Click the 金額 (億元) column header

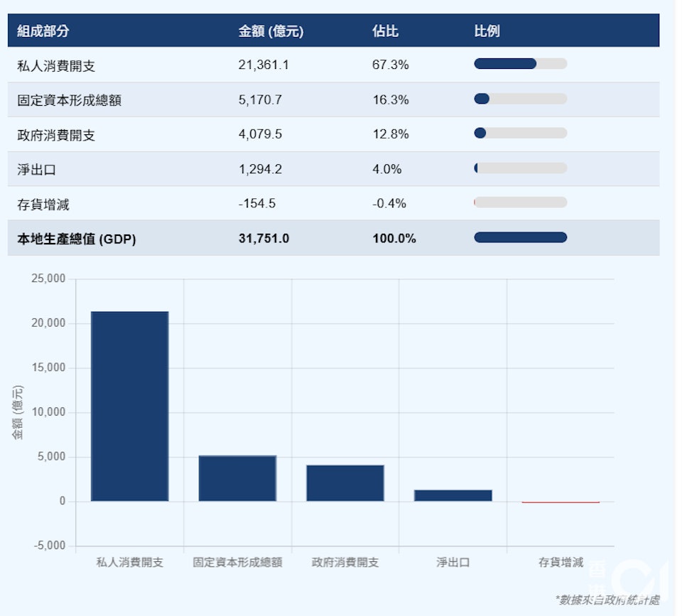271,31
